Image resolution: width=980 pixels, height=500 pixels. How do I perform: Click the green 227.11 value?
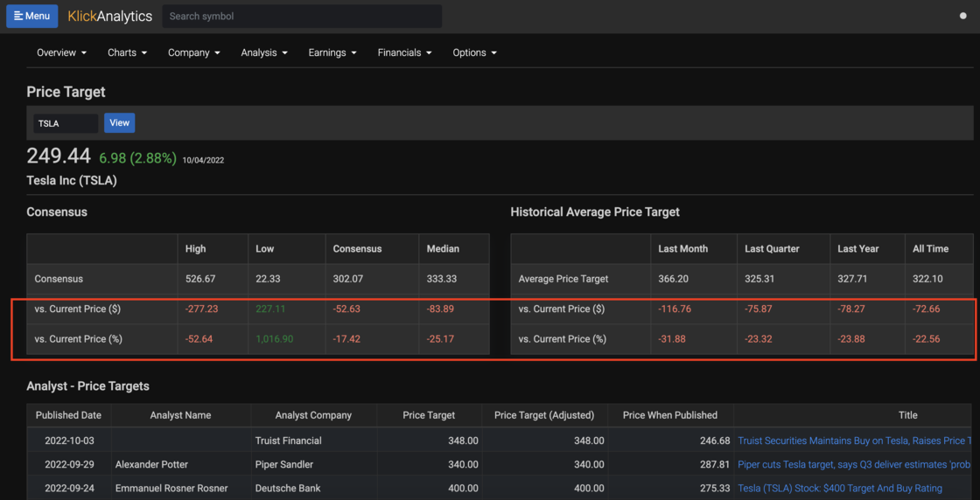(270, 309)
